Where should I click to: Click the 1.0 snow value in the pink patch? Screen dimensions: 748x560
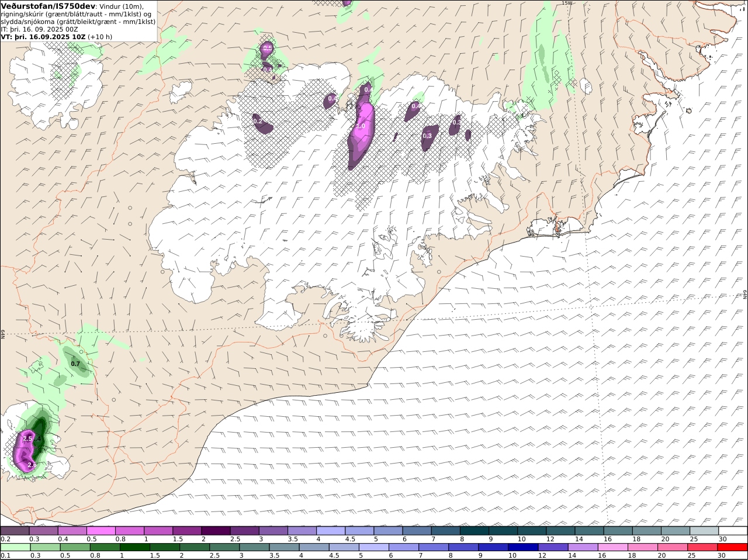[361, 126]
